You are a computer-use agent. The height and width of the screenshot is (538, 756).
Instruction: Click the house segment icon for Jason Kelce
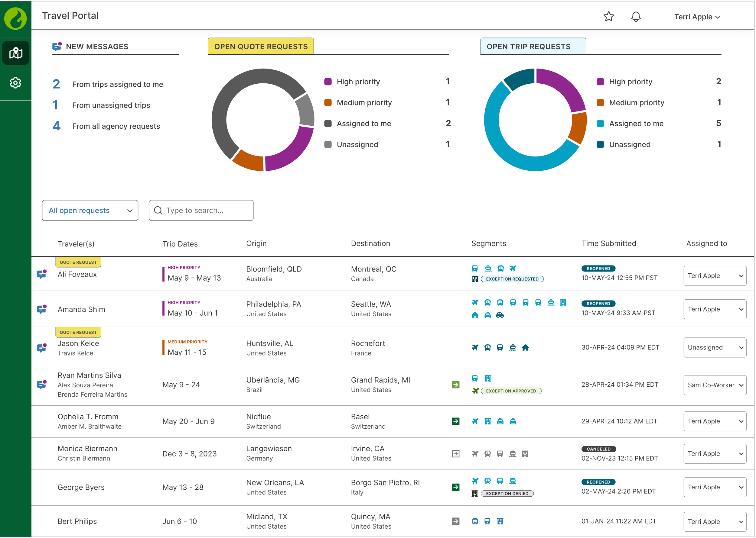[525, 347]
